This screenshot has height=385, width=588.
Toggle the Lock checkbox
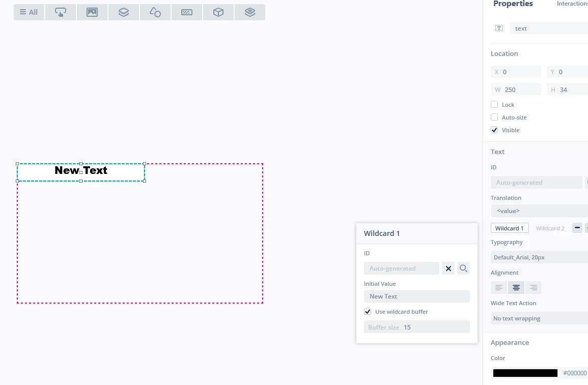tap(494, 104)
